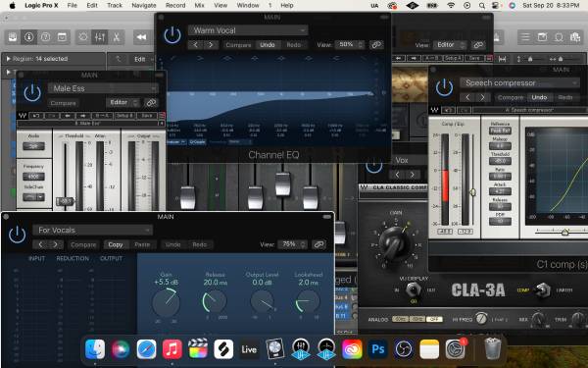Viewport: 588px width, 368px height.
Task: Click Compare in Channel EQ header
Action: point(238,45)
